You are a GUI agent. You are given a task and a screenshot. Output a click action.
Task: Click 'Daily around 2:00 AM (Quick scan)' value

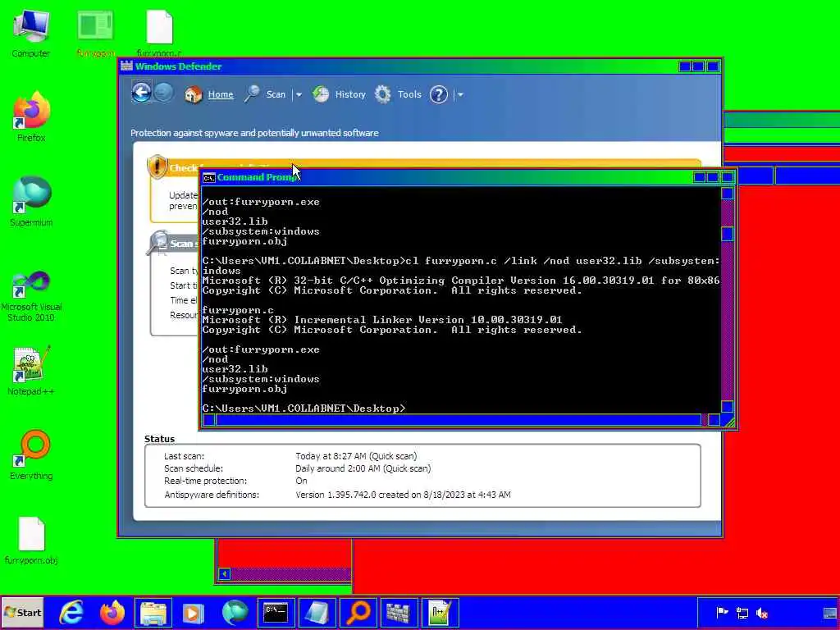[x=363, y=468]
